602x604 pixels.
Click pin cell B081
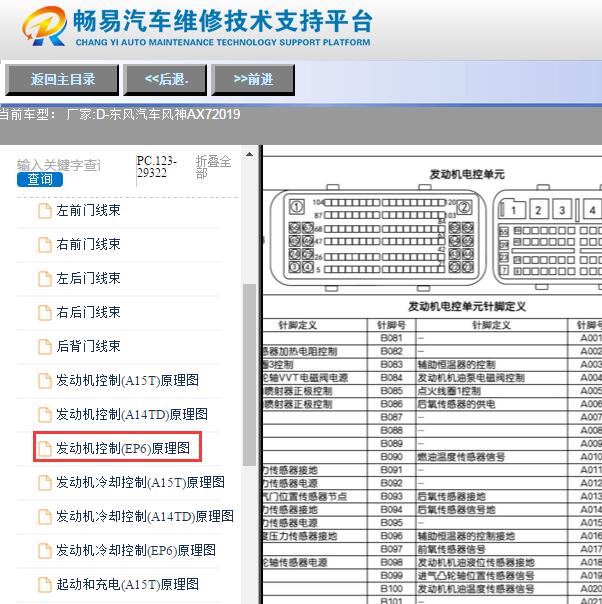pos(391,338)
